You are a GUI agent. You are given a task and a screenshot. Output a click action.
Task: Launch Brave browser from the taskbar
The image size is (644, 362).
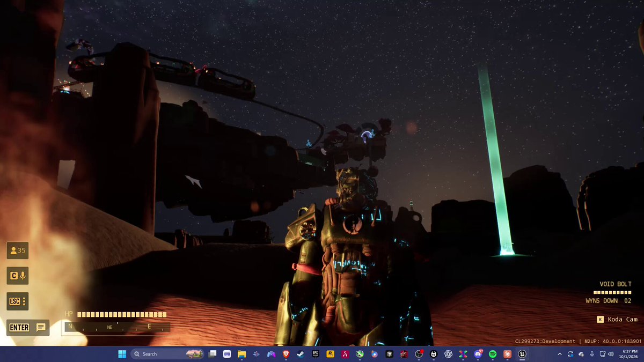[x=286, y=354]
